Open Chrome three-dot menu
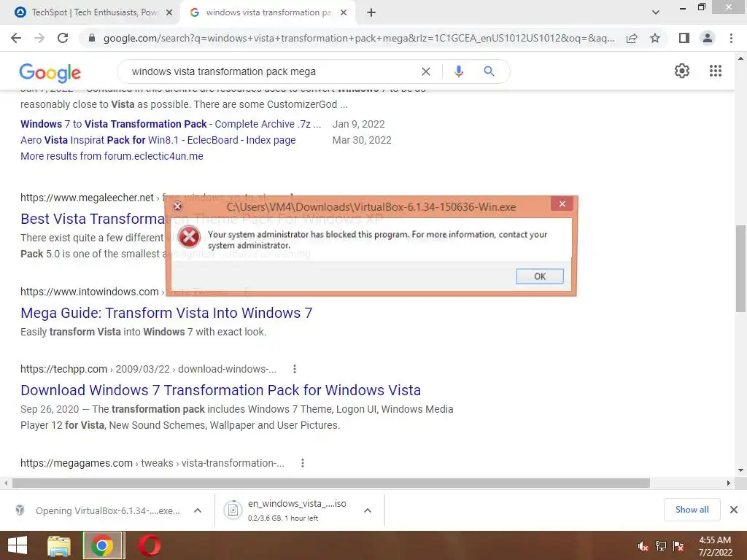The height and width of the screenshot is (560, 747). 731,38
